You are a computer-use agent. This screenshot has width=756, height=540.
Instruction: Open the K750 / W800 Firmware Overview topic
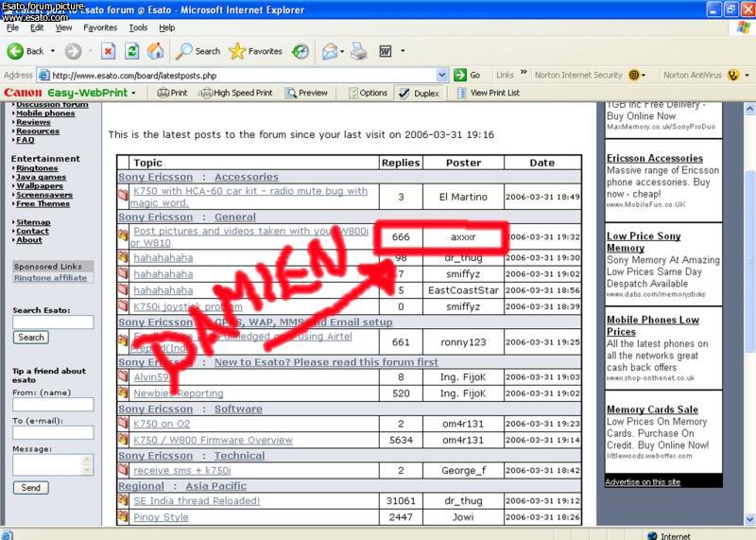point(214,440)
